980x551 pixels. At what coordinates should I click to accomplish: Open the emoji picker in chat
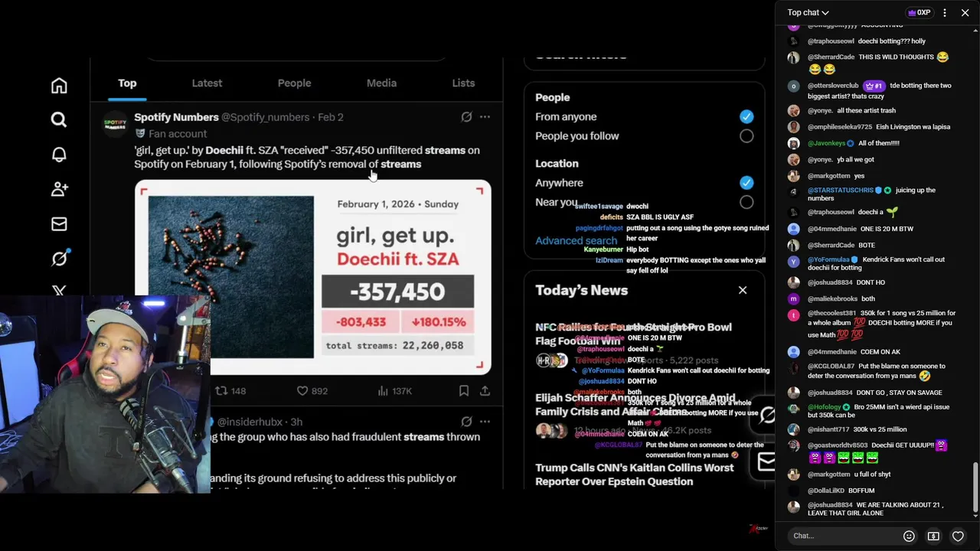coord(909,536)
